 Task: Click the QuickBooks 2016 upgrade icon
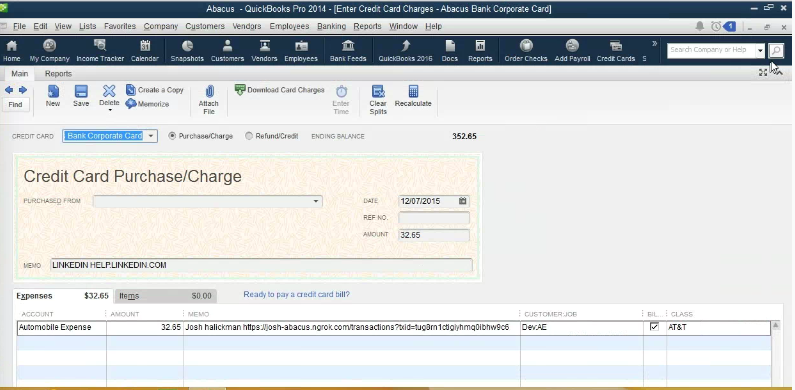[406, 51]
